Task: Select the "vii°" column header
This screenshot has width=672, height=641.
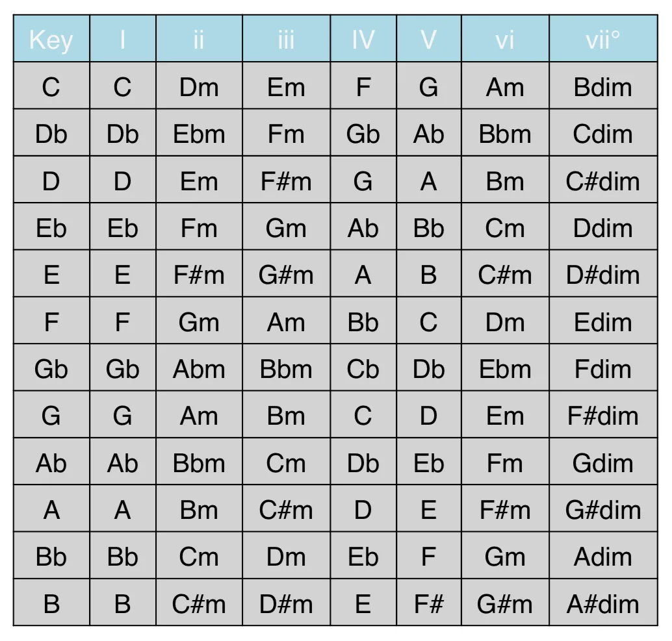Action: pos(602,40)
